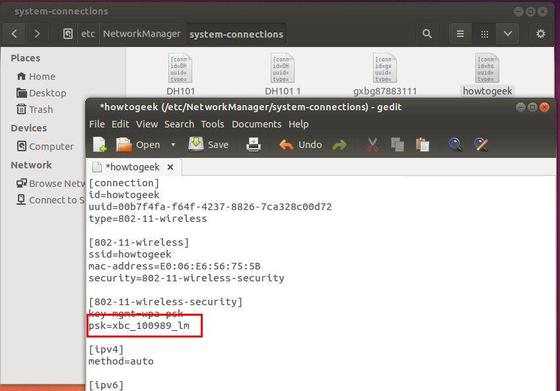
Task: Print the document via printer icon
Action: [x=254, y=145]
